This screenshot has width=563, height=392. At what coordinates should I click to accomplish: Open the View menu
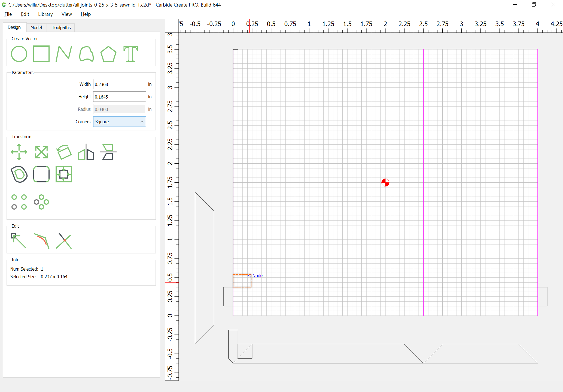tap(67, 14)
